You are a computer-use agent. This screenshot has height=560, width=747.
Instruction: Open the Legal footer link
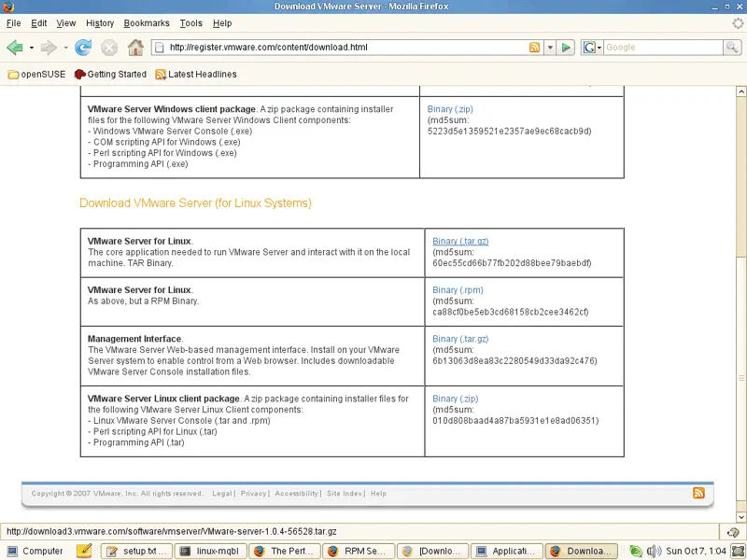[222, 494]
